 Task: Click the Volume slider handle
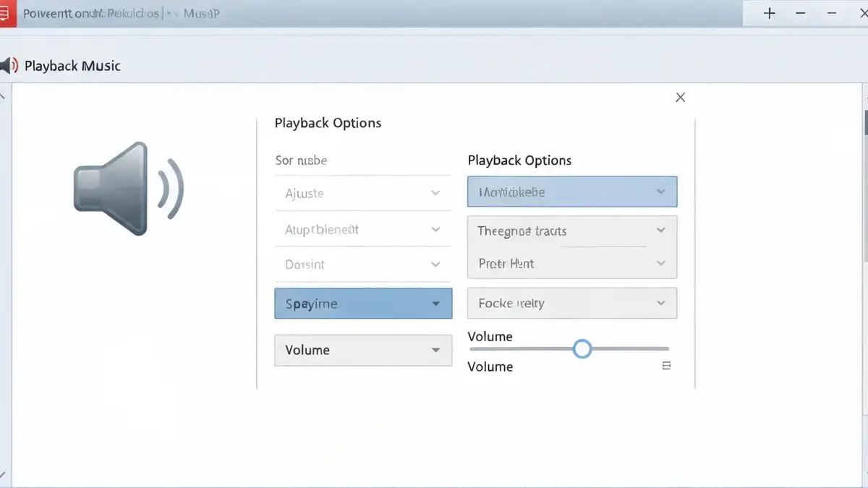pos(582,350)
